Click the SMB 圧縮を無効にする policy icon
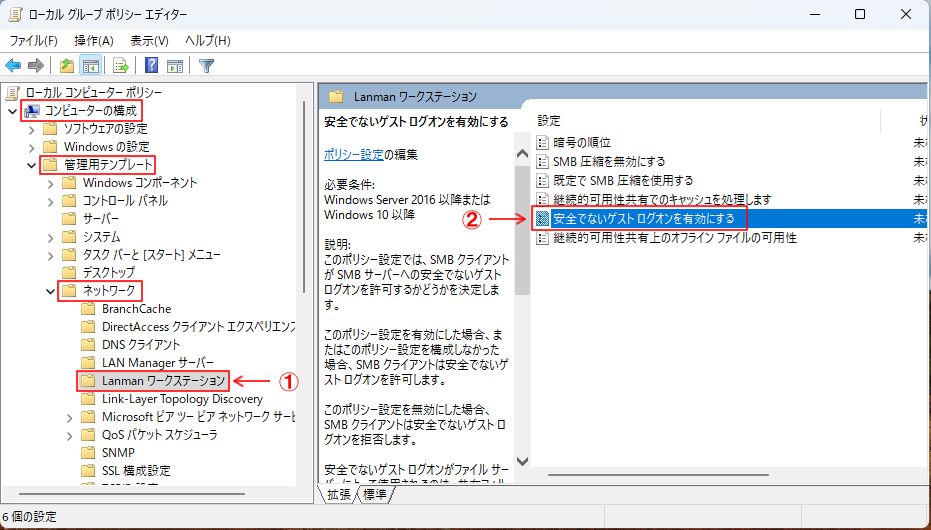The height and width of the screenshot is (530, 931). point(542,161)
